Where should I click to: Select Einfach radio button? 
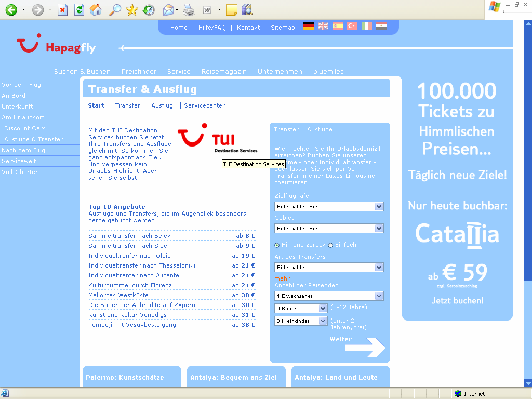(330, 245)
